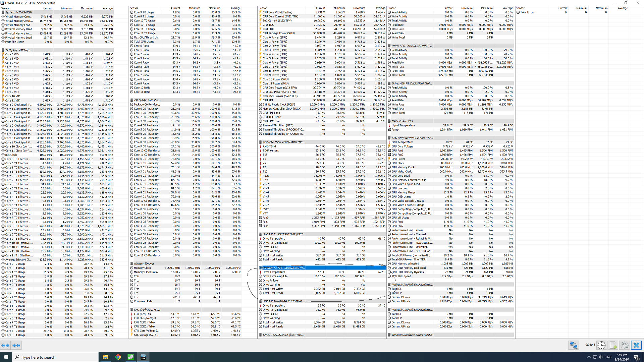
Task: Click the thermometer icon beside GPU Temperature
Action: 389,142
